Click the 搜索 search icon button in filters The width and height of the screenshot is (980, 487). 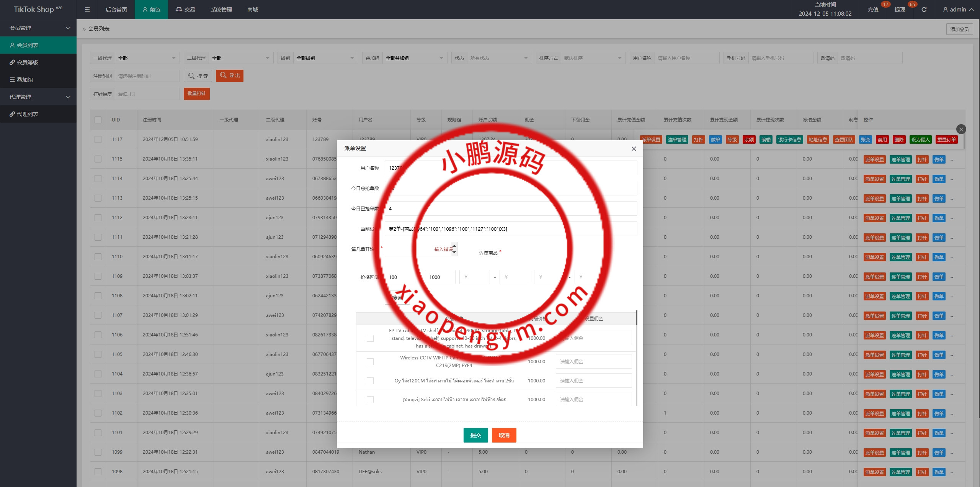pyautogui.click(x=198, y=76)
